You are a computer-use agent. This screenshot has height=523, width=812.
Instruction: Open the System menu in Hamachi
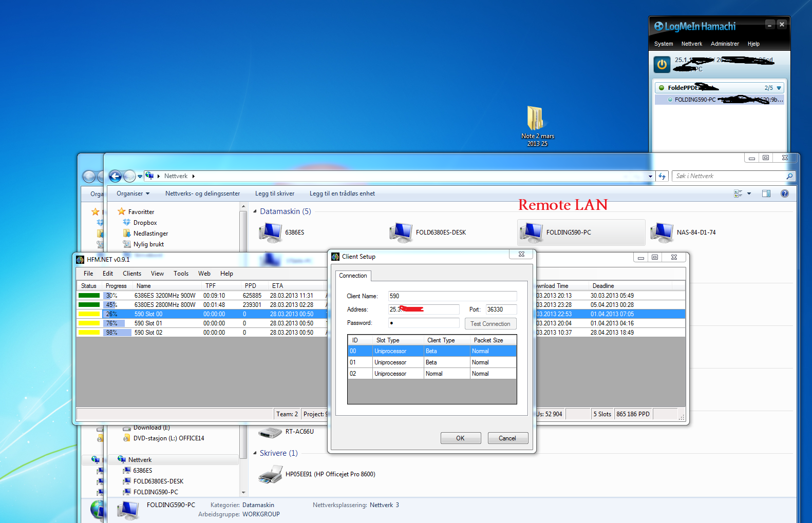pyautogui.click(x=663, y=44)
